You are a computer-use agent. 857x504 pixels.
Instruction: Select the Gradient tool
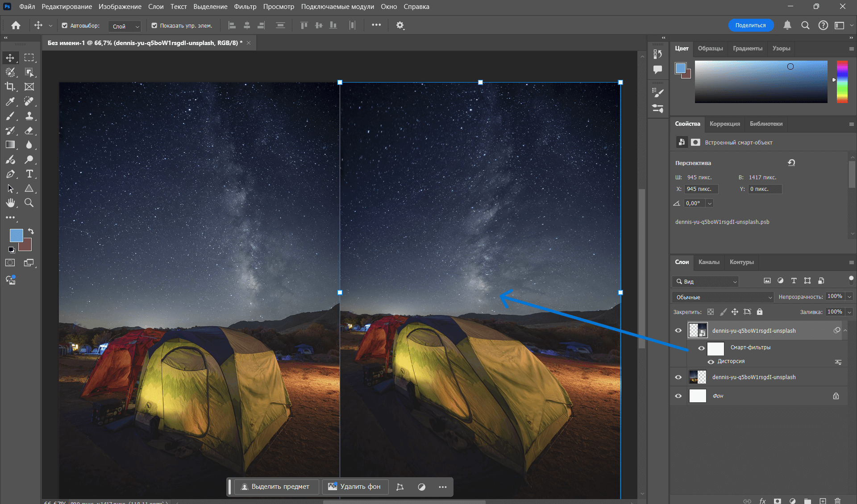[10, 145]
